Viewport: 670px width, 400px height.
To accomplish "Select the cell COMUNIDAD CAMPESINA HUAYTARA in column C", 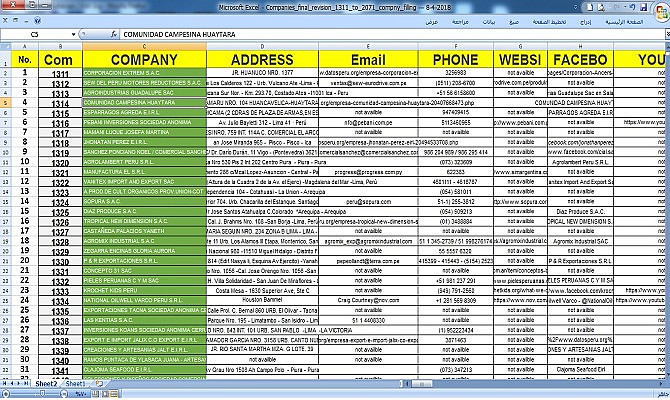I will click(144, 103).
